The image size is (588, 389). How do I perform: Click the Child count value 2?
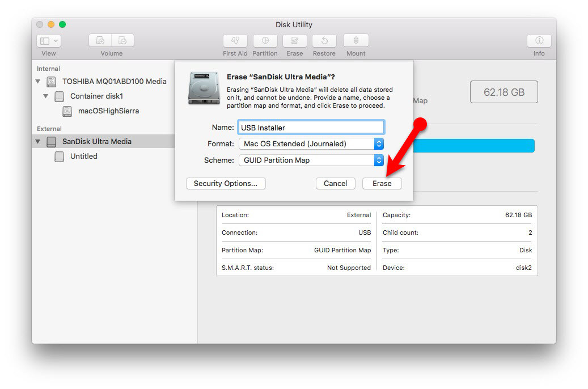[x=530, y=232]
